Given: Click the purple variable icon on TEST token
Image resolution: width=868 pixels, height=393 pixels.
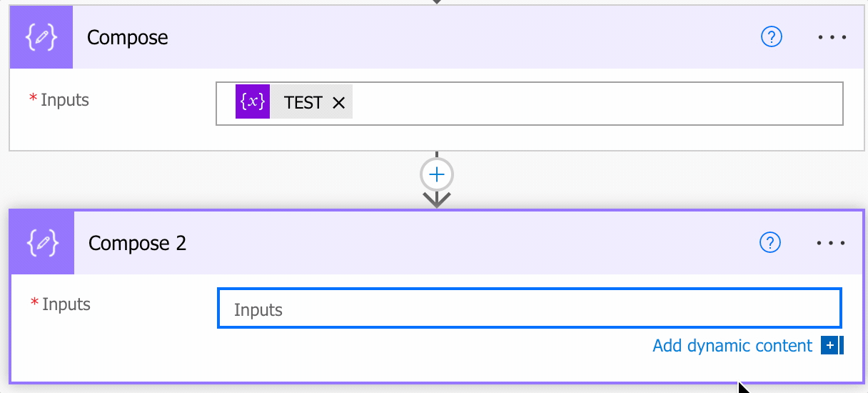Looking at the screenshot, I should click(x=253, y=102).
